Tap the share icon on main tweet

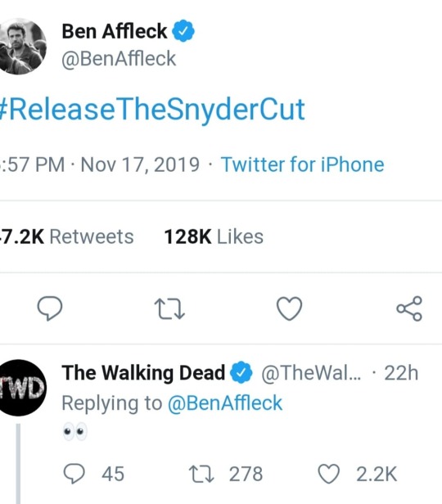point(409,308)
